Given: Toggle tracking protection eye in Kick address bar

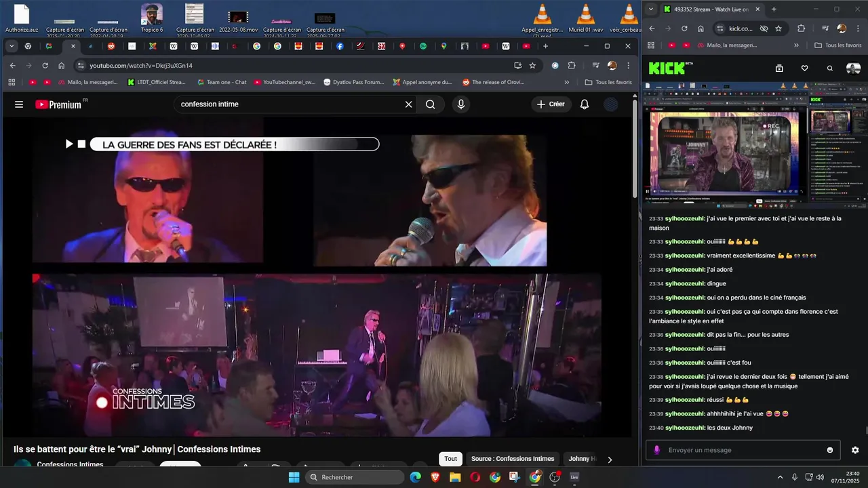Looking at the screenshot, I should pos(764,28).
